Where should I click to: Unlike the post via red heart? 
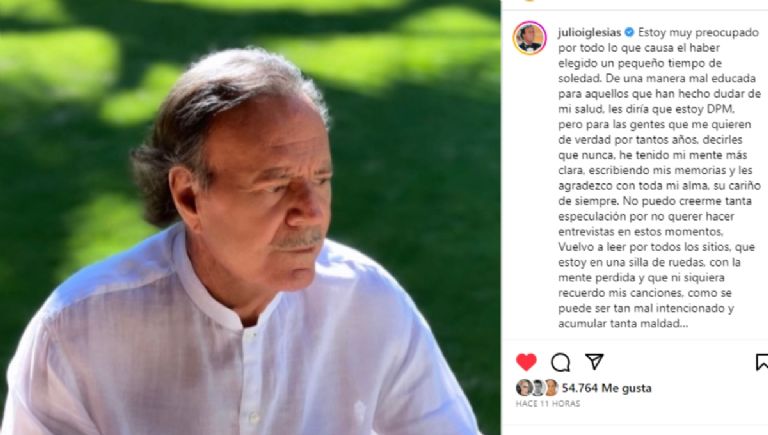(527, 362)
